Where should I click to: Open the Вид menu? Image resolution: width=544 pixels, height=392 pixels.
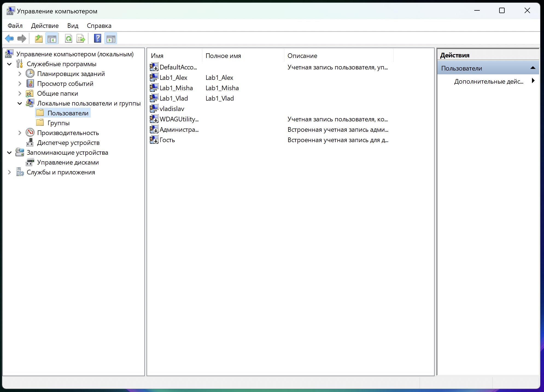pos(73,26)
